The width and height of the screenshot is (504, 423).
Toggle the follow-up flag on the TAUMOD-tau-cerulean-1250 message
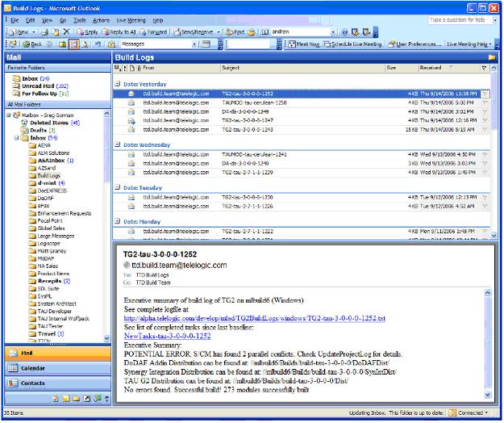[485, 103]
